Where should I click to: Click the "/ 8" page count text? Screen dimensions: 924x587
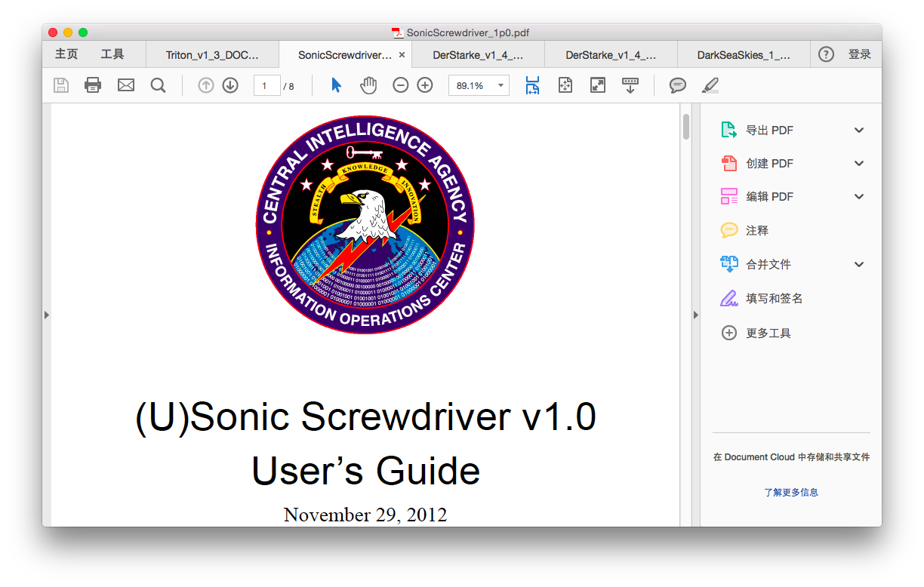(x=288, y=87)
